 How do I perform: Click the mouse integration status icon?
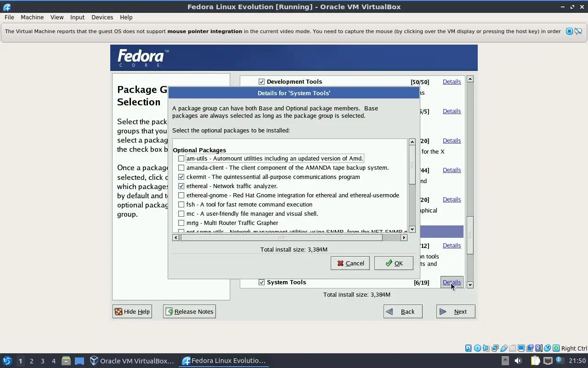547,348
